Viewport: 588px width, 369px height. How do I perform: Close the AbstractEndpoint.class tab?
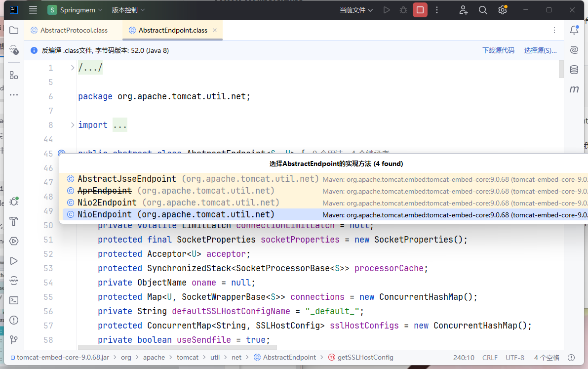click(215, 30)
